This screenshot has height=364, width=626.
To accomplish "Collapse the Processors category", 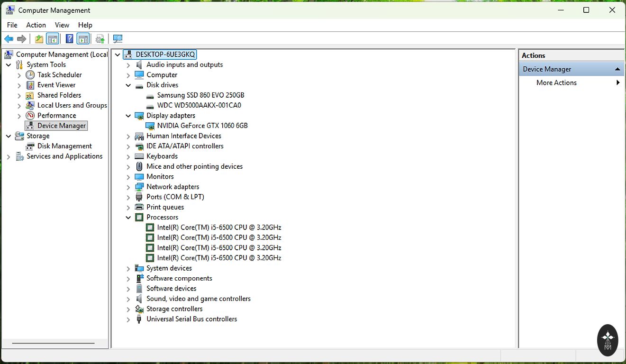I will point(128,218).
